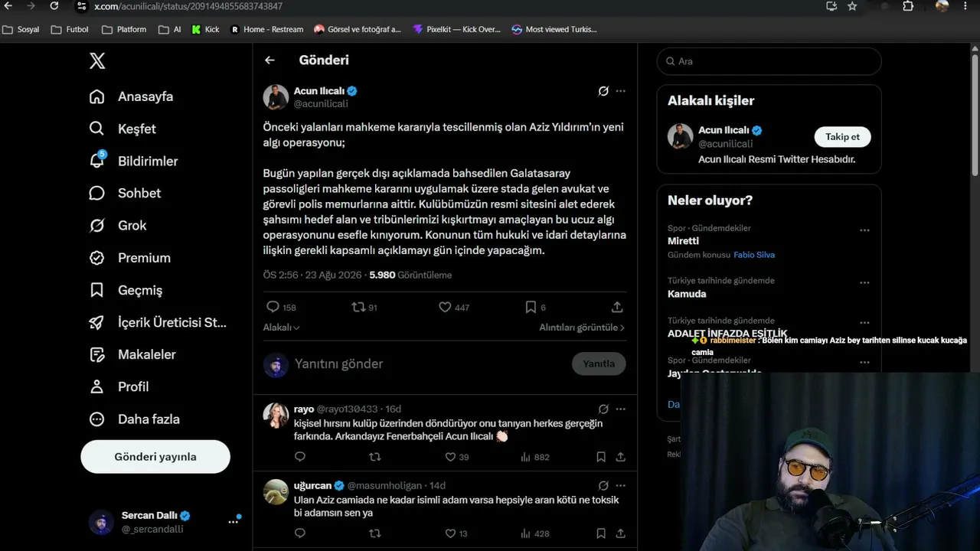Screen dimensions: 980x551
Task: Click Acun Ilıcalı's avatar on the post
Action: [x=276, y=97]
